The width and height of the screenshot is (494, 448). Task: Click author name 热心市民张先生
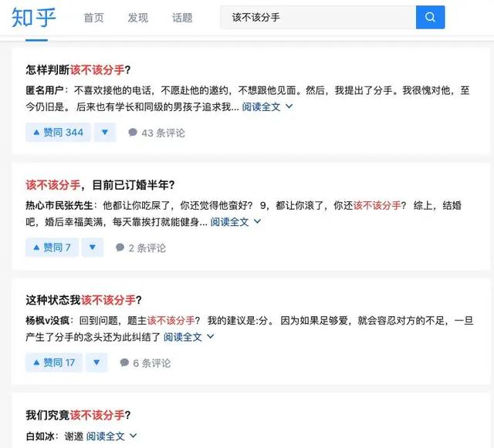[x=59, y=206]
